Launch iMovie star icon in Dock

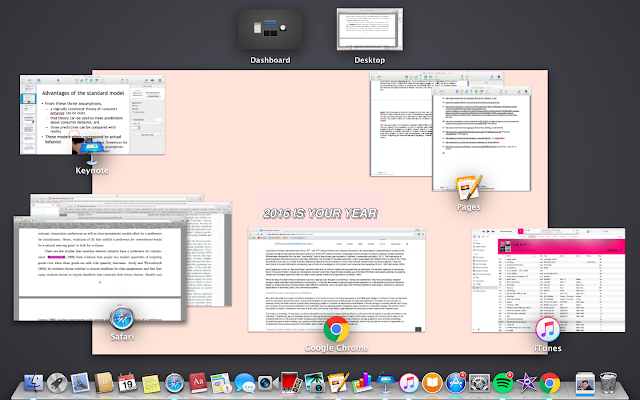tap(526, 383)
